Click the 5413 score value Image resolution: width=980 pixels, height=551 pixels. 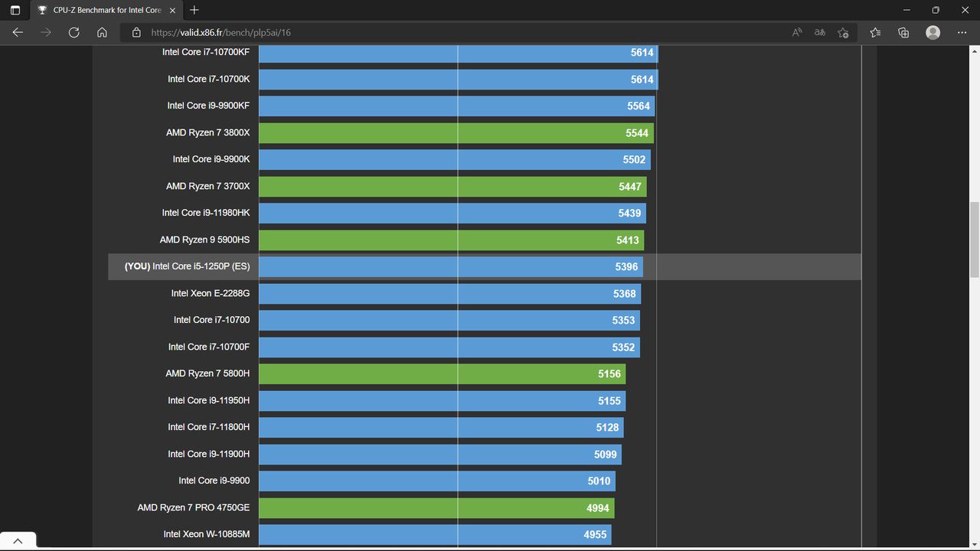pos(628,240)
